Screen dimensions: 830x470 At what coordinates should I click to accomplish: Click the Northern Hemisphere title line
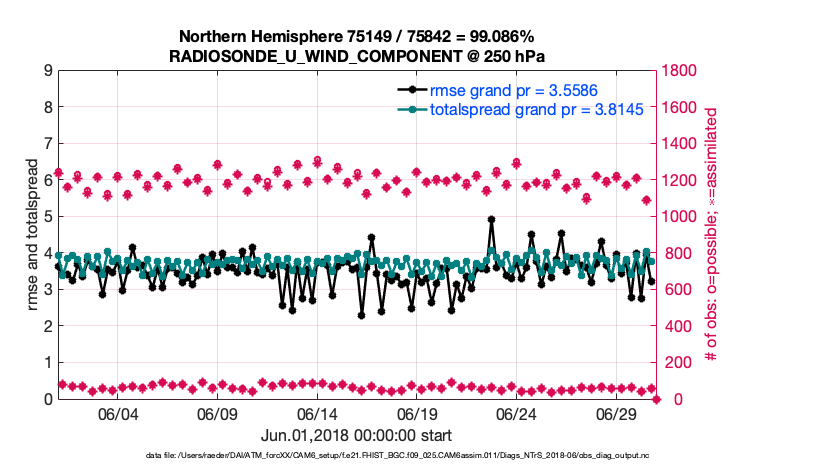pos(358,36)
